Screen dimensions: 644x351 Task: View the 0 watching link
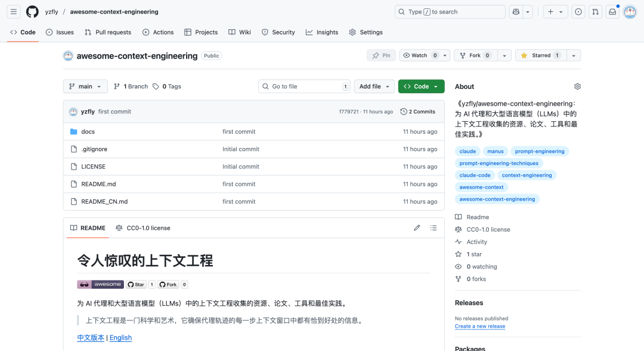click(x=476, y=266)
